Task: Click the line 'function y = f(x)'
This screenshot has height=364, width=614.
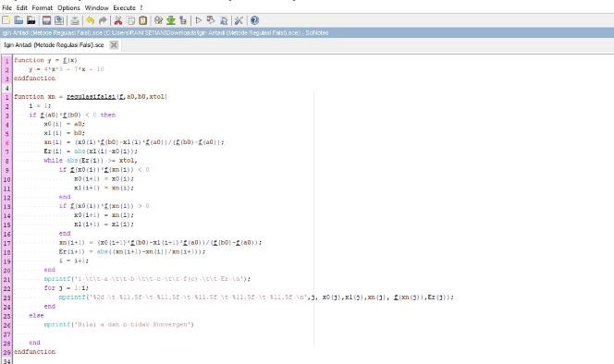Action: coord(46,60)
